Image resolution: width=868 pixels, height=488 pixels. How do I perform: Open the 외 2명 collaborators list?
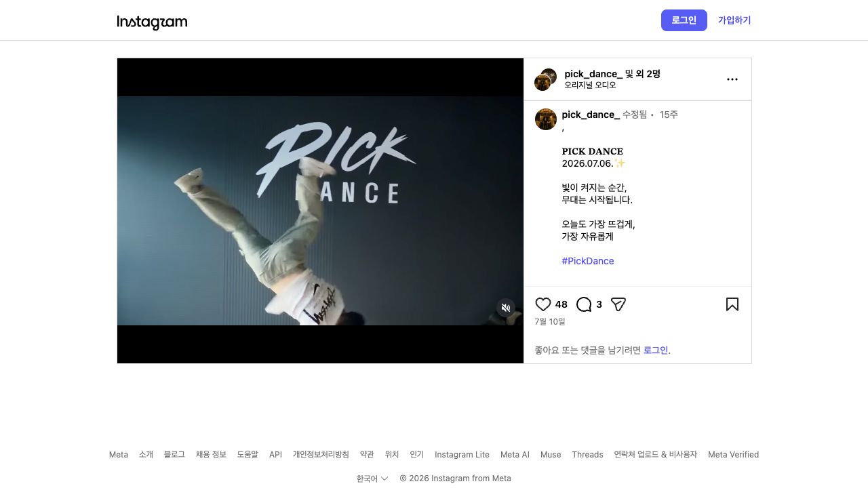pos(648,74)
